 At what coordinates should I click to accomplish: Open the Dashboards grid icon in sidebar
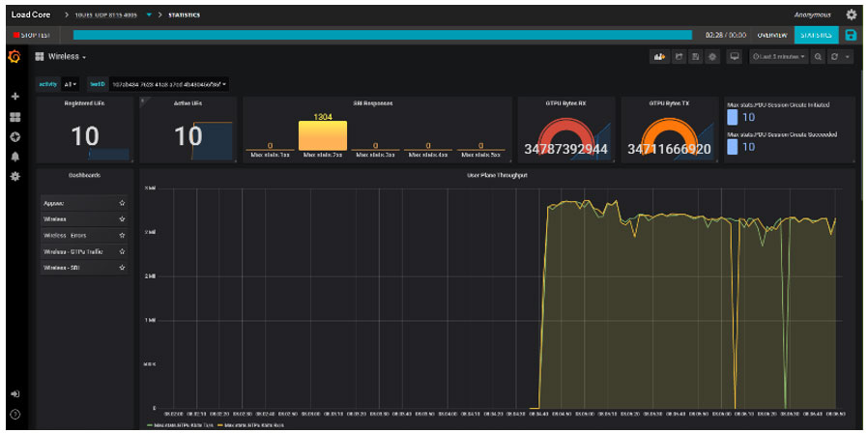click(14, 117)
